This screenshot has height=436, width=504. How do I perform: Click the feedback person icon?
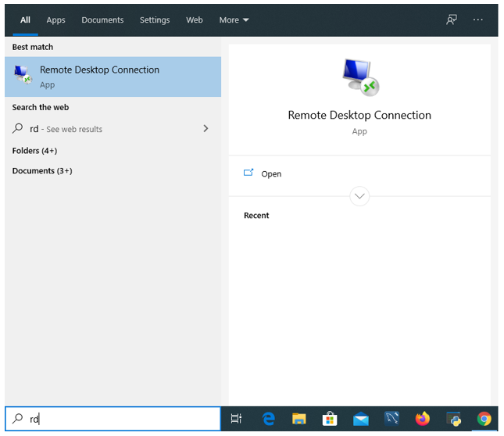tap(452, 20)
